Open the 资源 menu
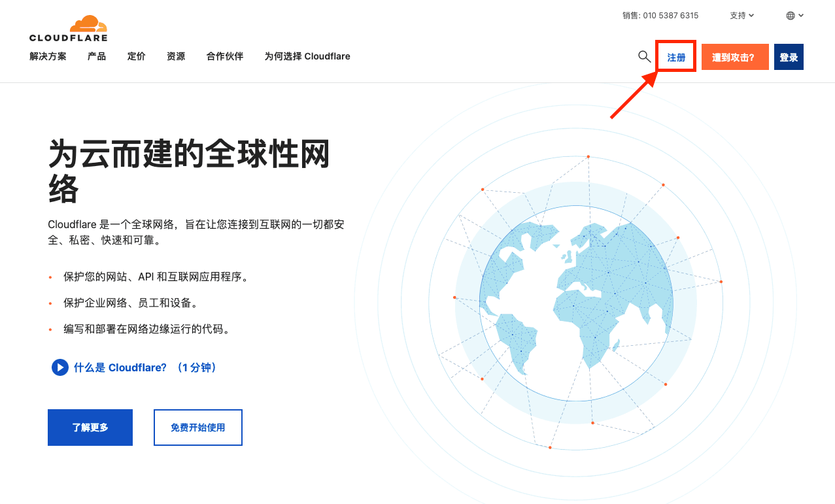835x504 pixels. [x=176, y=56]
